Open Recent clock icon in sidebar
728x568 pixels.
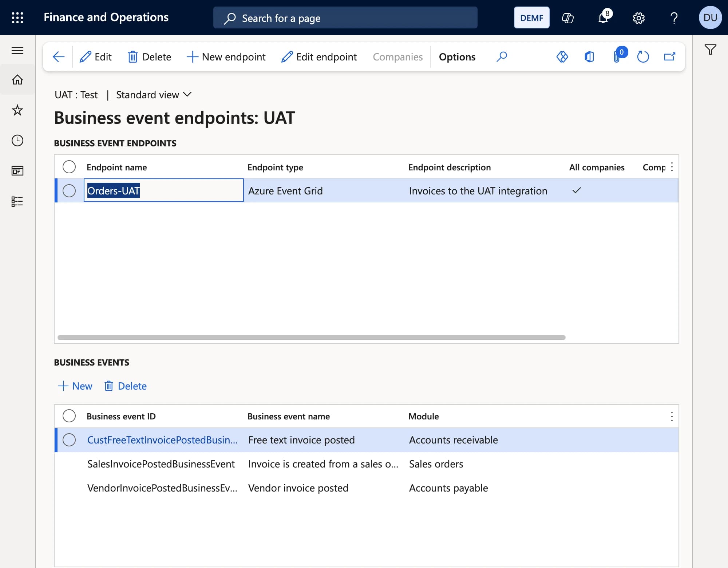tap(17, 141)
